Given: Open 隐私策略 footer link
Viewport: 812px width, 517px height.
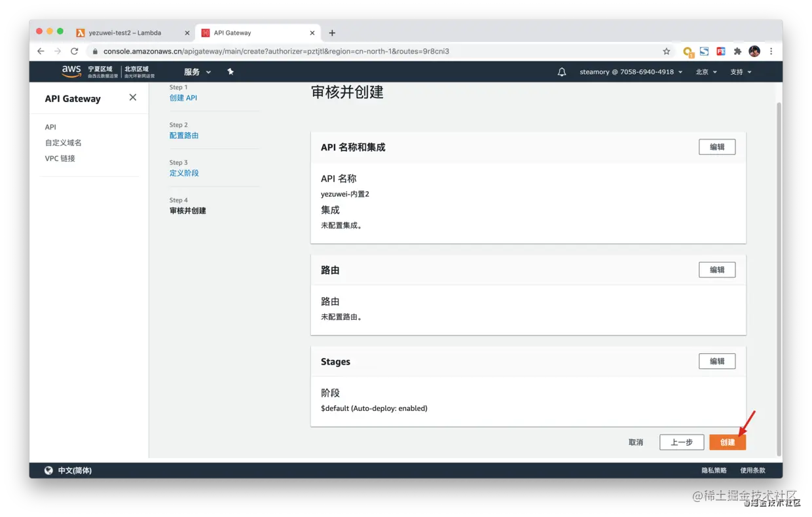Looking at the screenshot, I should coord(714,471).
